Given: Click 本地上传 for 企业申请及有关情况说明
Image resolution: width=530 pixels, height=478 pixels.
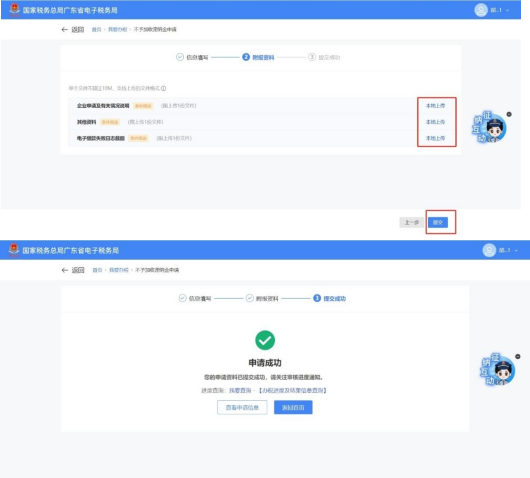Looking at the screenshot, I should (x=435, y=106).
